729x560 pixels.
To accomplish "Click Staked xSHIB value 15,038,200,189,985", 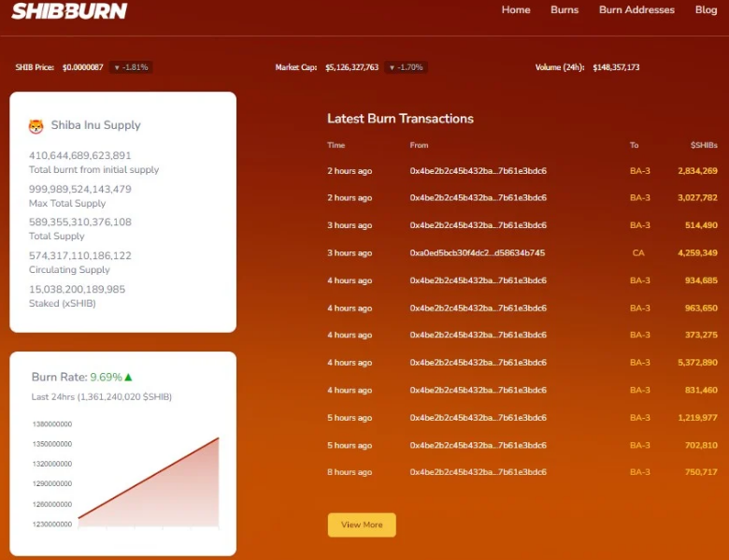I will (77, 289).
